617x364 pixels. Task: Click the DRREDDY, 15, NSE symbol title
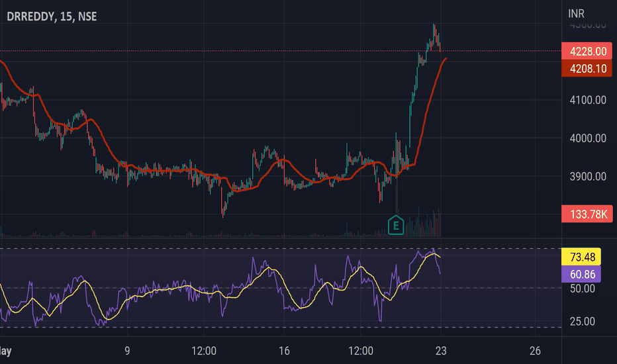click(x=52, y=17)
